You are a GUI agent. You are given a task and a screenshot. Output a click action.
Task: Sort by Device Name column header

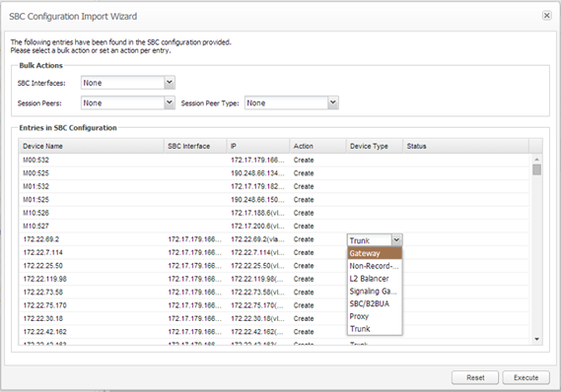pos(92,146)
